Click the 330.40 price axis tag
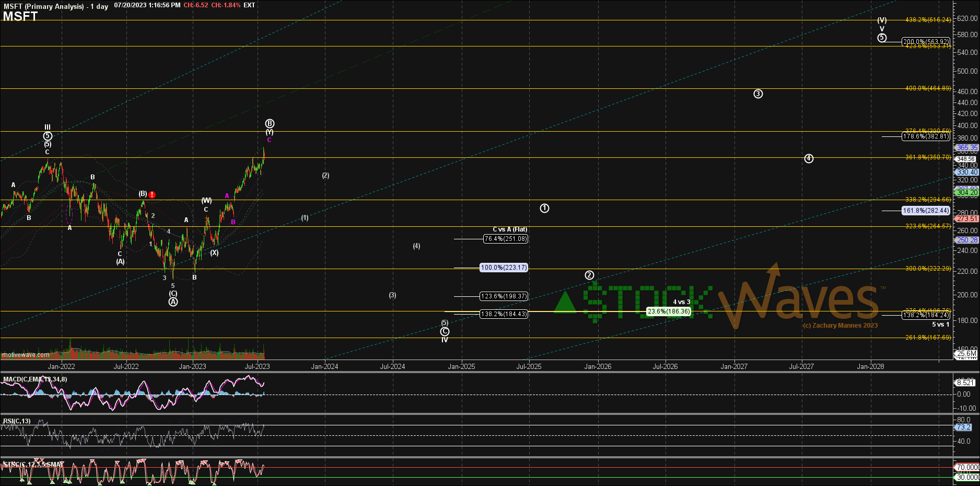 967,172
